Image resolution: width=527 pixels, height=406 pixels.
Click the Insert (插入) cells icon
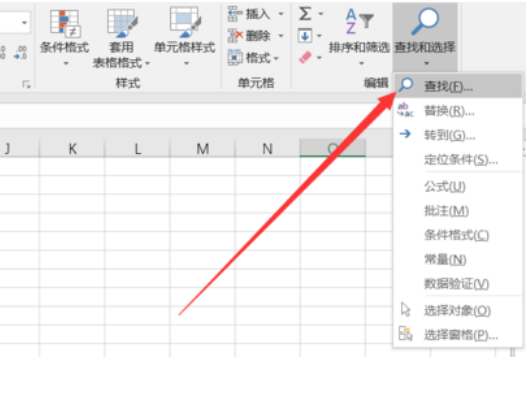click(235, 14)
